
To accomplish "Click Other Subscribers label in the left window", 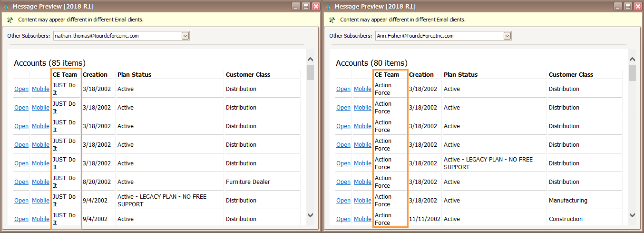I will point(29,36).
